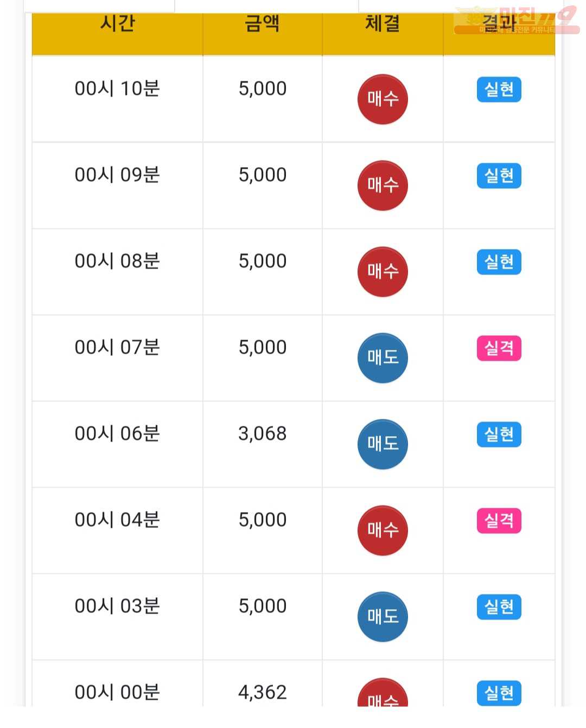Viewport: 586px width, 728px height.
Task: Click the pink 실격 badge in 00시 07분 row
Action: point(499,348)
